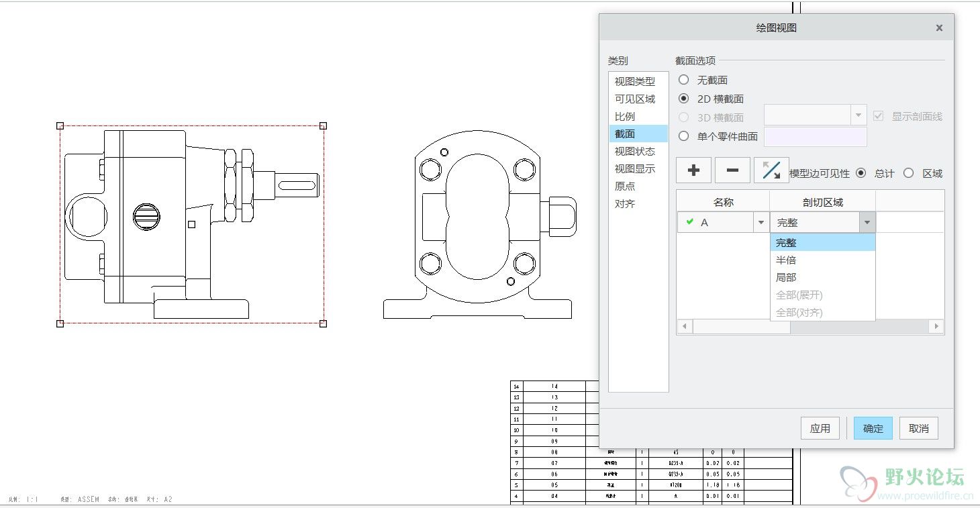Image resolution: width=980 pixels, height=508 pixels.
Task: Click the 单个零件曲面 input field
Action: 816,136
